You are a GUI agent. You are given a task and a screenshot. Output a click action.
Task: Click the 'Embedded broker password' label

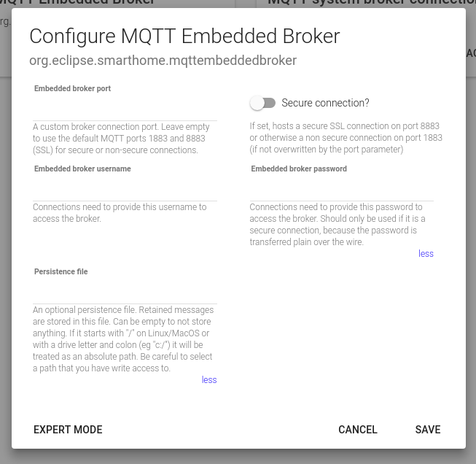pyautogui.click(x=299, y=169)
